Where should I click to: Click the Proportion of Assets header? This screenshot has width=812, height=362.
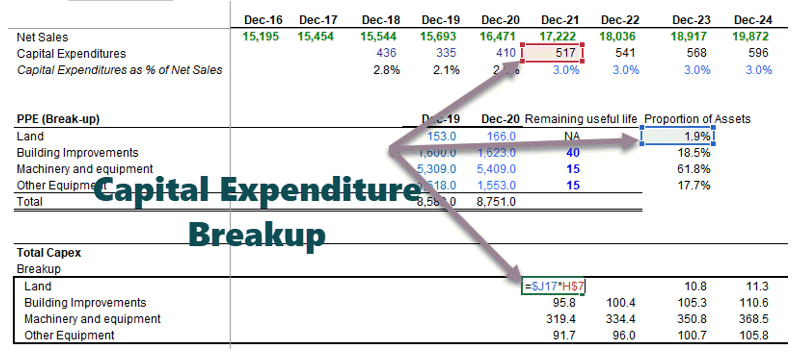coord(697,120)
